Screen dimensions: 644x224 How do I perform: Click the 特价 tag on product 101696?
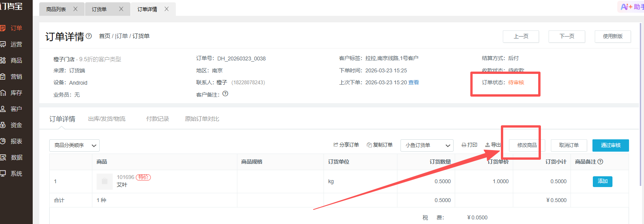[143, 177]
